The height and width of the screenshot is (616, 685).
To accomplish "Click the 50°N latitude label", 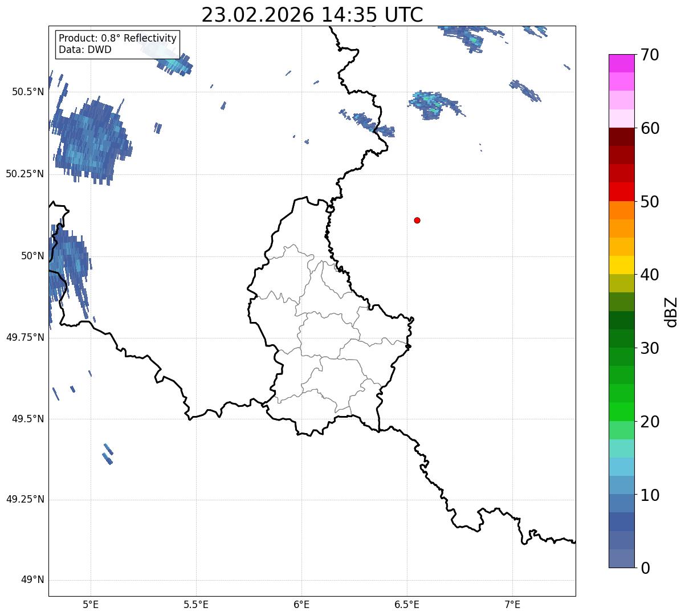I will (33, 256).
